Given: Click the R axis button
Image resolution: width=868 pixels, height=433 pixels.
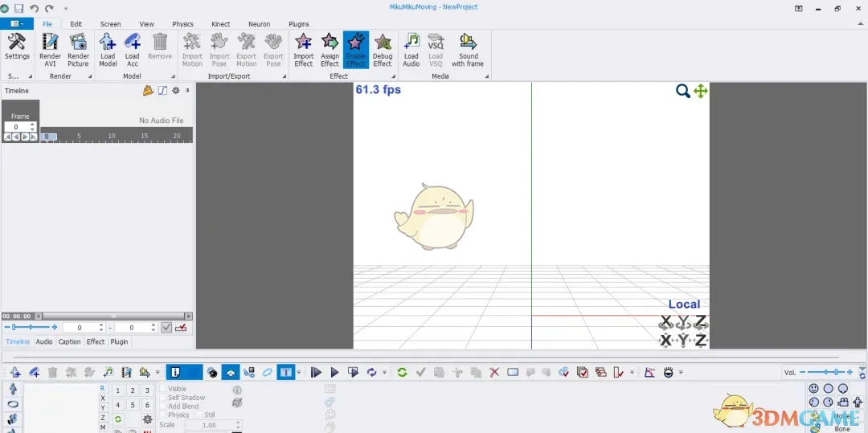Looking at the screenshot, I should (103, 389).
